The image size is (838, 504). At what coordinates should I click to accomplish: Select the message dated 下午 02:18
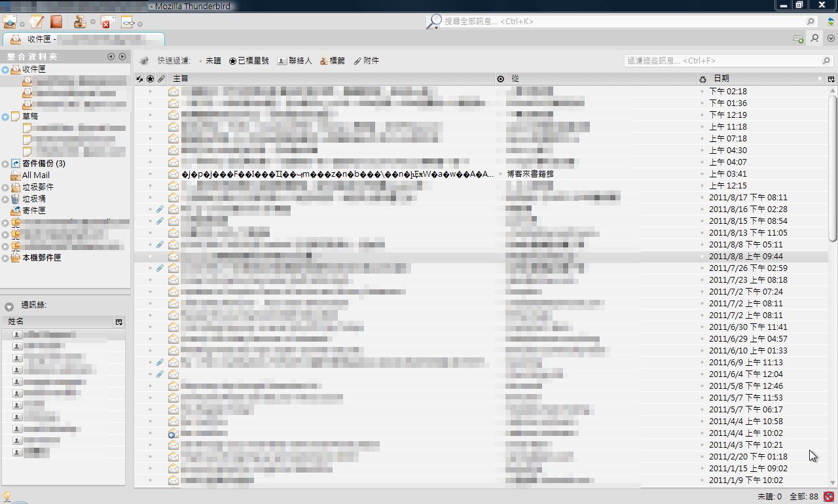481,92
